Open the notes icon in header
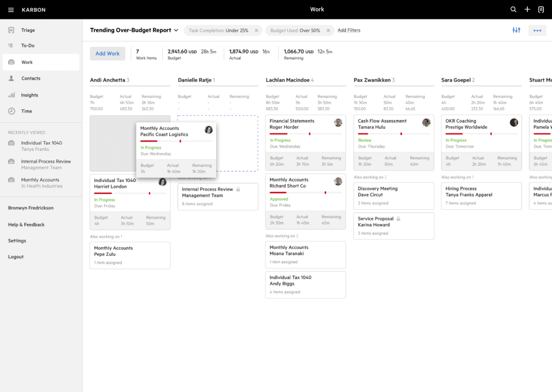 tap(541, 10)
